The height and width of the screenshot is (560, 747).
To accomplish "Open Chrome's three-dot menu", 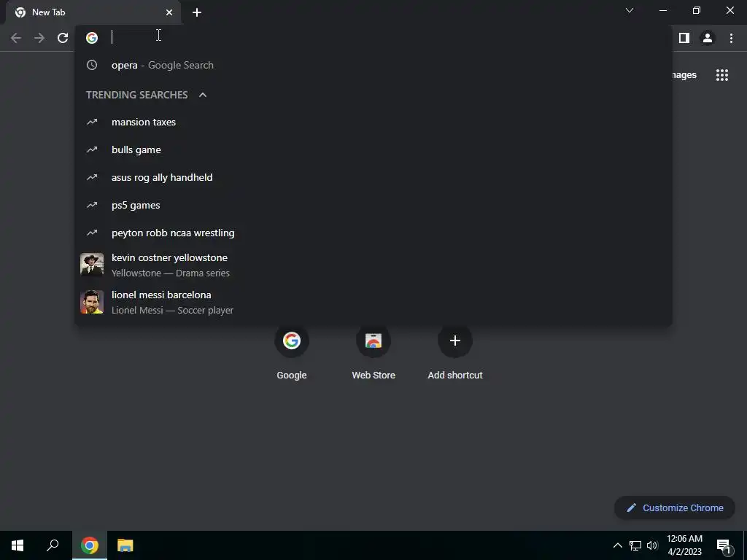I will [x=731, y=38].
